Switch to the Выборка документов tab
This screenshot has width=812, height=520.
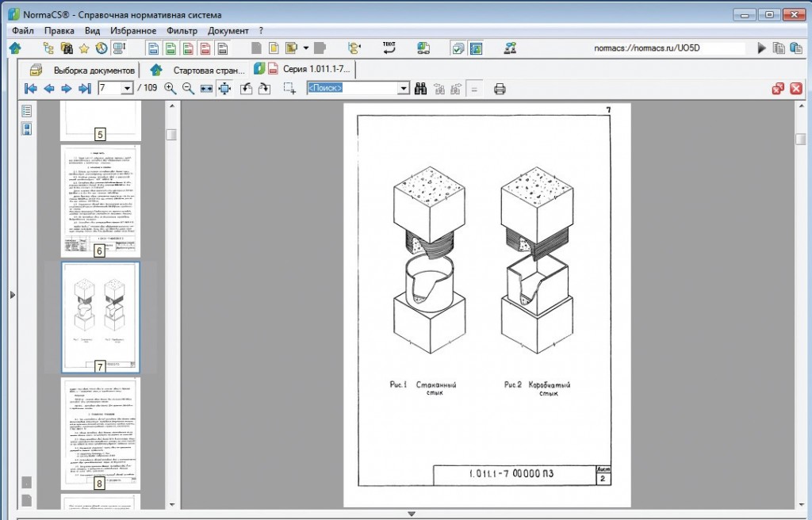coord(83,69)
